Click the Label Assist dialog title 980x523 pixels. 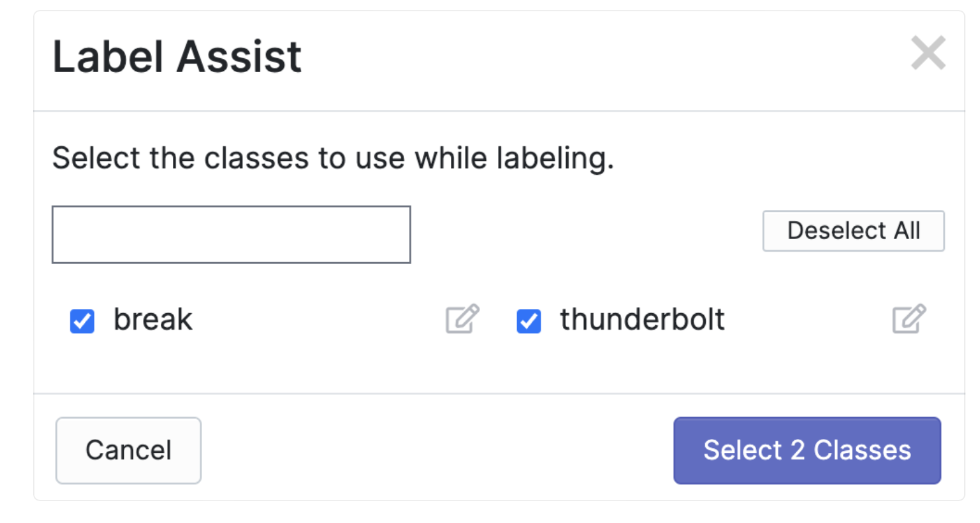tap(177, 56)
